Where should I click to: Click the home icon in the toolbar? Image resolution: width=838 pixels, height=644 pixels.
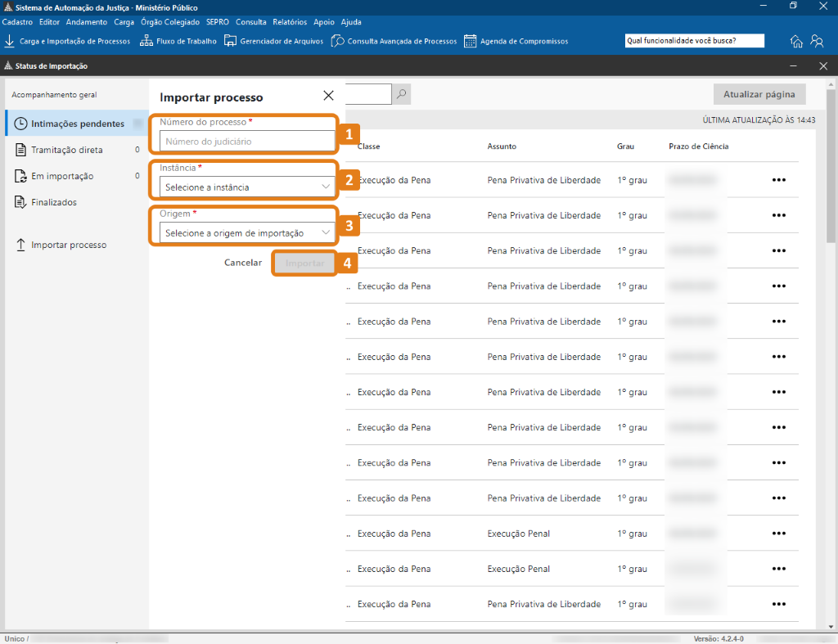tap(796, 42)
